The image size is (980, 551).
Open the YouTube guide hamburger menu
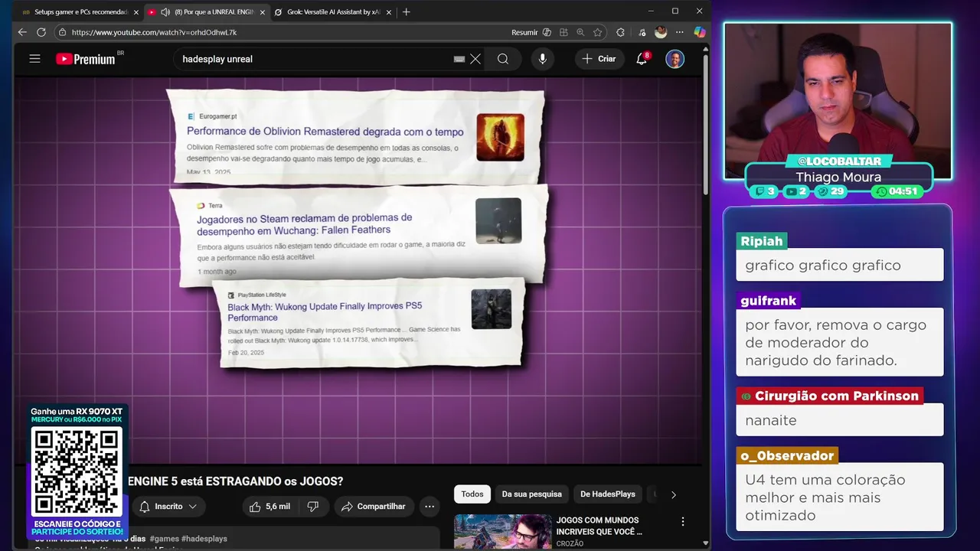(x=34, y=59)
